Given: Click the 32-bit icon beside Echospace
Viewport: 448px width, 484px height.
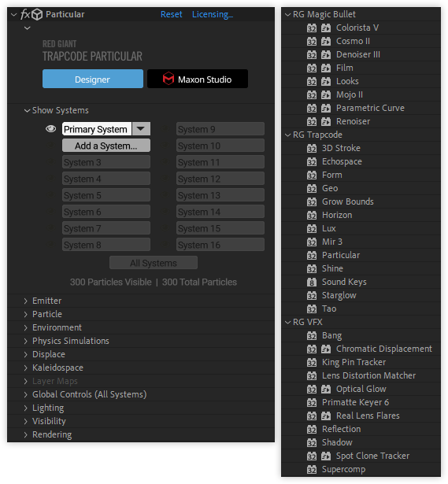Looking at the screenshot, I should [312, 162].
